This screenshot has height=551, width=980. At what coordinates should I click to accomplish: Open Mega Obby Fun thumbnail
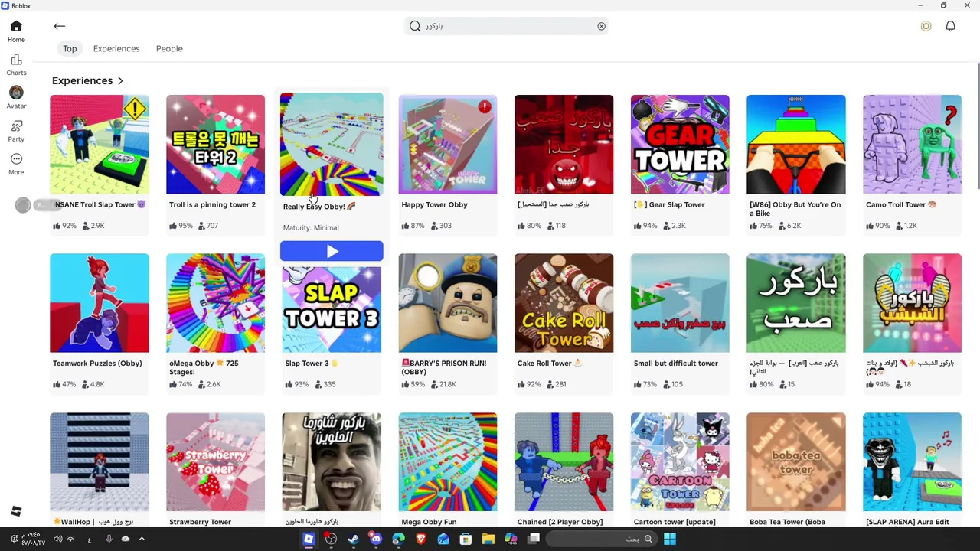[448, 462]
